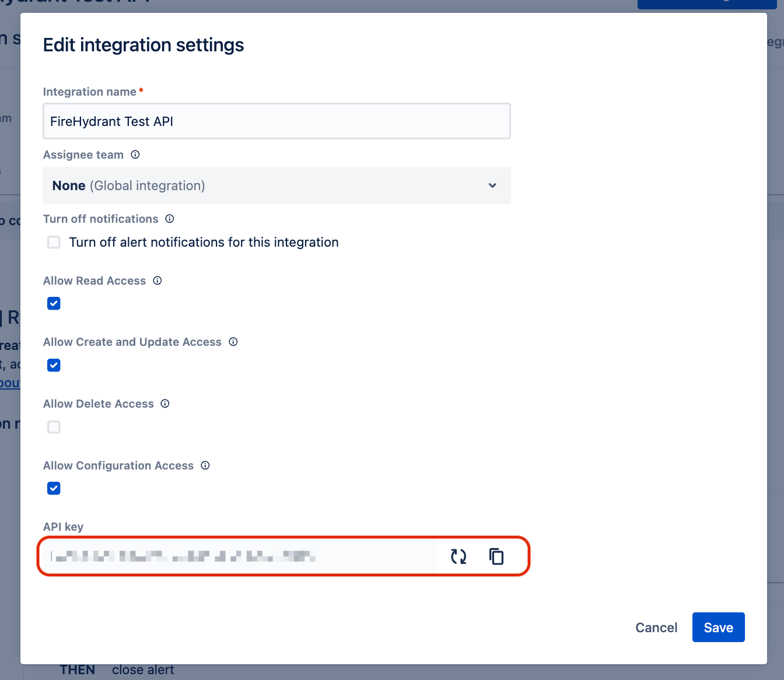Show info about Allow Read Access
The height and width of the screenshot is (680, 784).
[157, 281]
